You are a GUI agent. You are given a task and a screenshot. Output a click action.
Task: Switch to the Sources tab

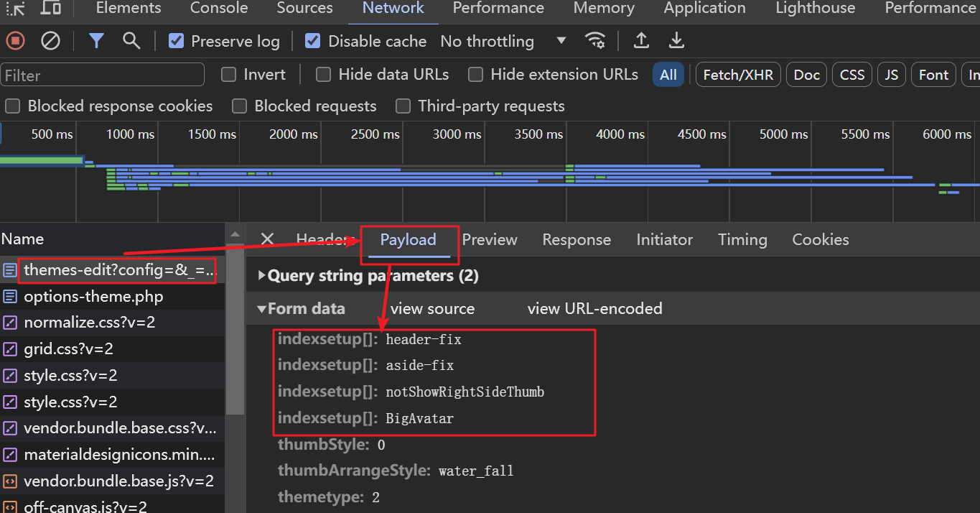(x=304, y=8)
